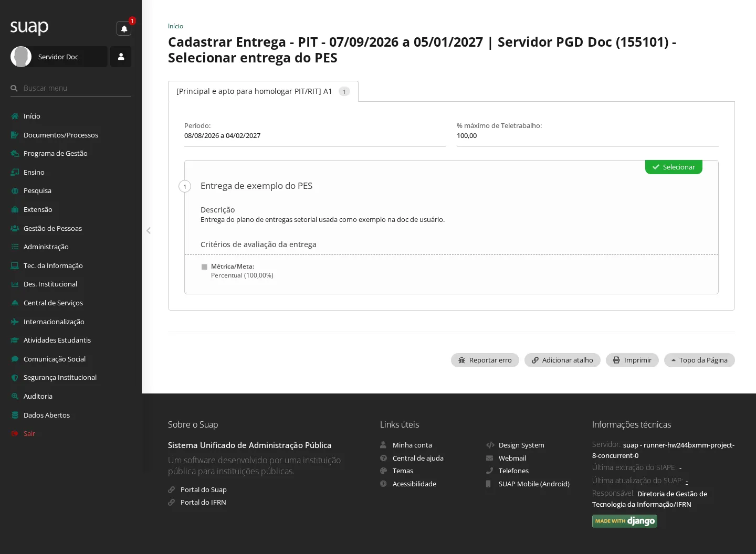Open the Design System footer link

click(521, 445)
